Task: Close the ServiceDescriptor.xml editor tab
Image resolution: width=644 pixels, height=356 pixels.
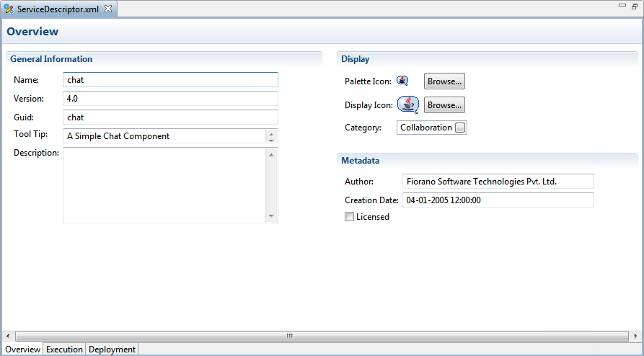Action: (108, 9)
